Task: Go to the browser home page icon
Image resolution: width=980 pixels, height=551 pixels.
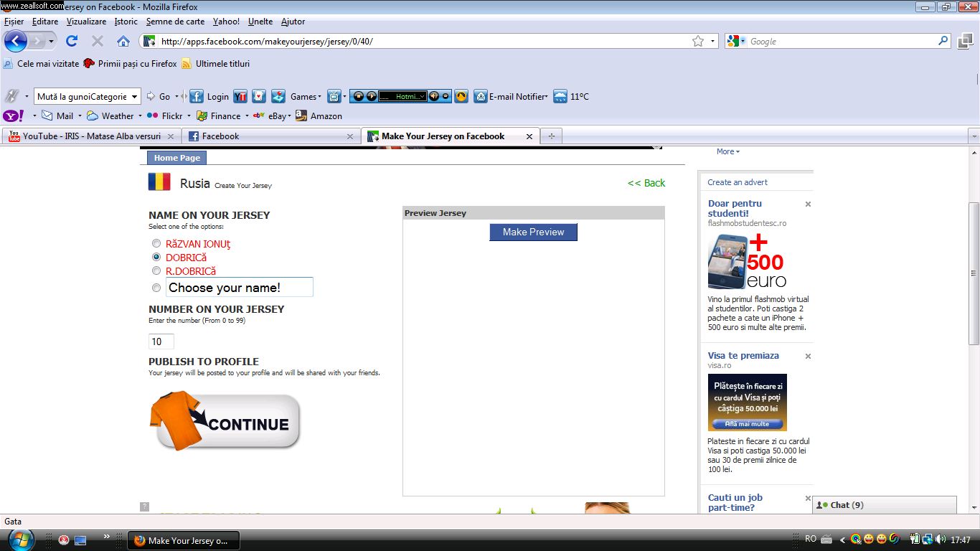Action: pos(123,42)
